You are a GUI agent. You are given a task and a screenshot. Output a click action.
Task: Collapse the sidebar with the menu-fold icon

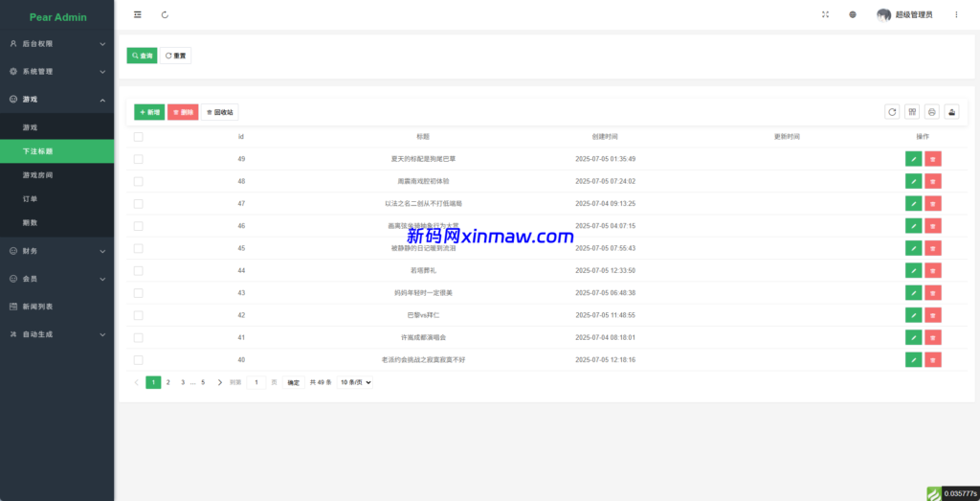click(x=138, y=15)
